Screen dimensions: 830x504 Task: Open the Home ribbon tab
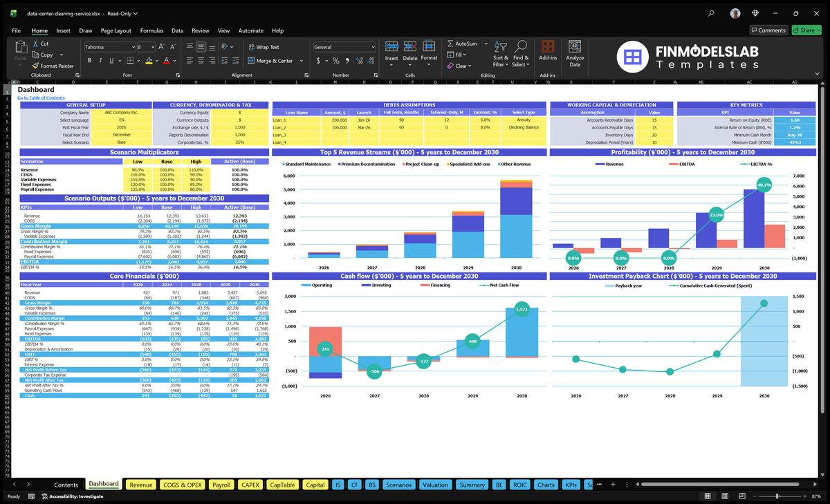click(39, 30)
